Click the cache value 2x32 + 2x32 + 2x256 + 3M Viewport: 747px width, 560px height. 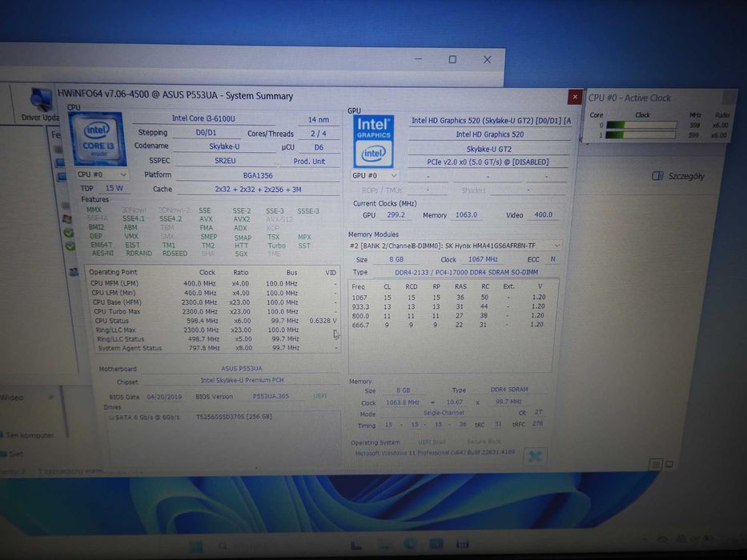coord(258,190)
